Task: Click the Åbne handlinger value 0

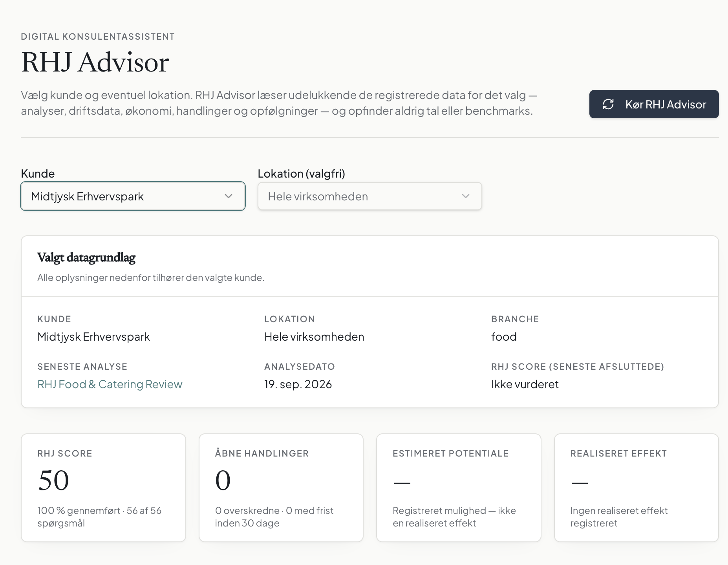Action: (x=223, y=480)
